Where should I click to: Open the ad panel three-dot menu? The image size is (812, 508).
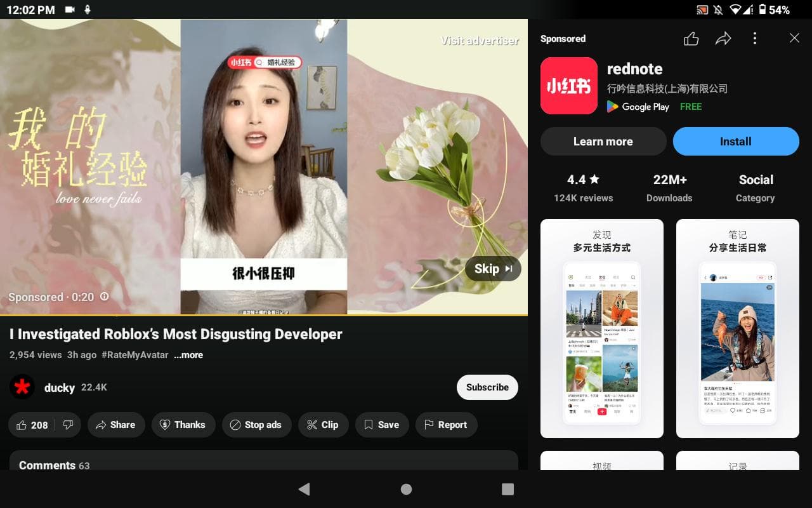754,39
